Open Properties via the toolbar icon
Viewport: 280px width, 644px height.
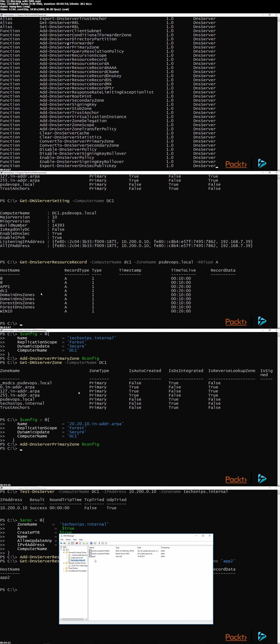coord(80,543)
